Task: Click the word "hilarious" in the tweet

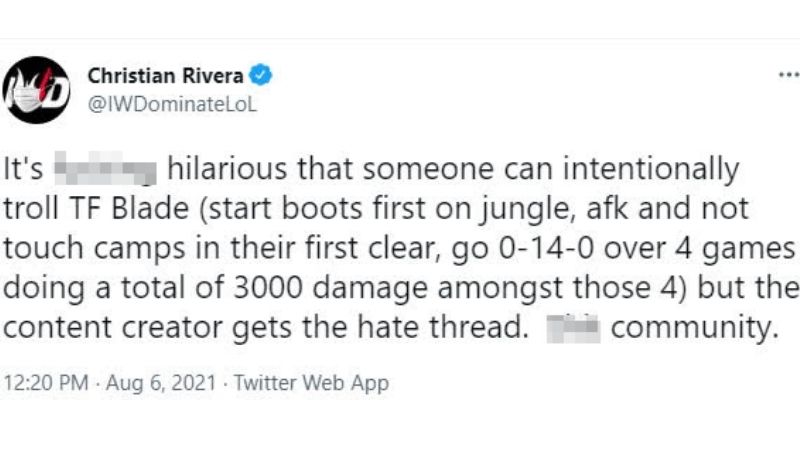Action: point(227,169)
